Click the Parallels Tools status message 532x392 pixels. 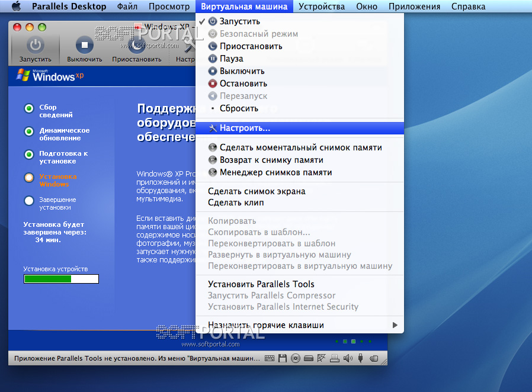(x=137, y=358)
